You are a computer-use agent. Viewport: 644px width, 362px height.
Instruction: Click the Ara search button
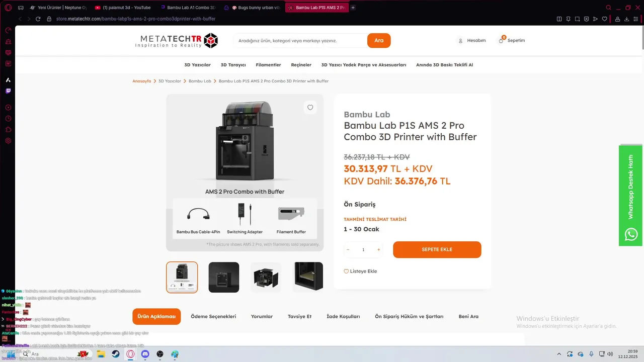click(379, 40)
